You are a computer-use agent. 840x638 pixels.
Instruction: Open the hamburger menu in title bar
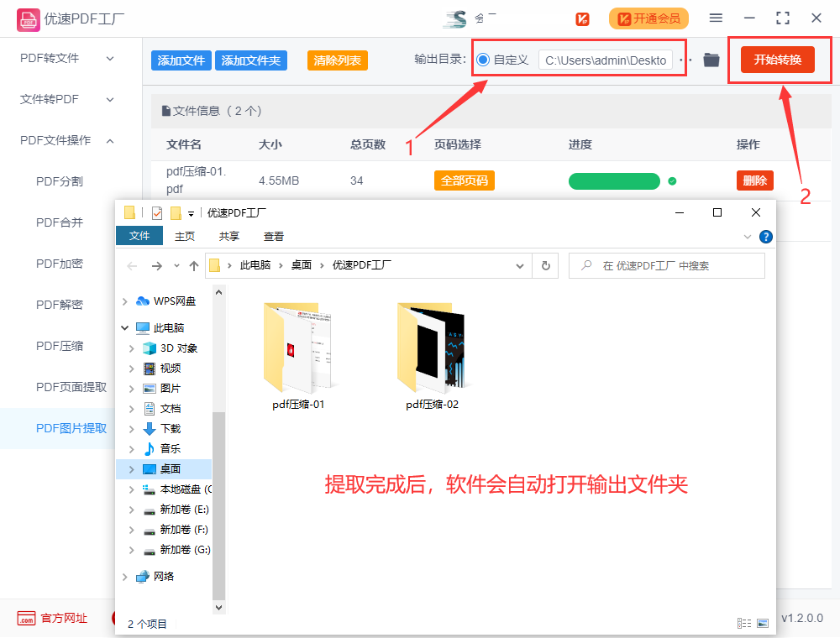[716, 18]
